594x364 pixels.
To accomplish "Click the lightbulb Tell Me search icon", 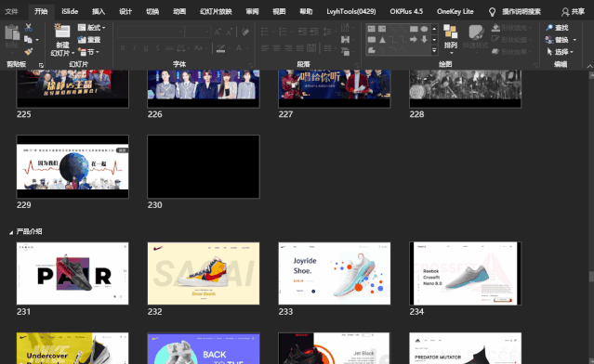I will pos(492,12).
